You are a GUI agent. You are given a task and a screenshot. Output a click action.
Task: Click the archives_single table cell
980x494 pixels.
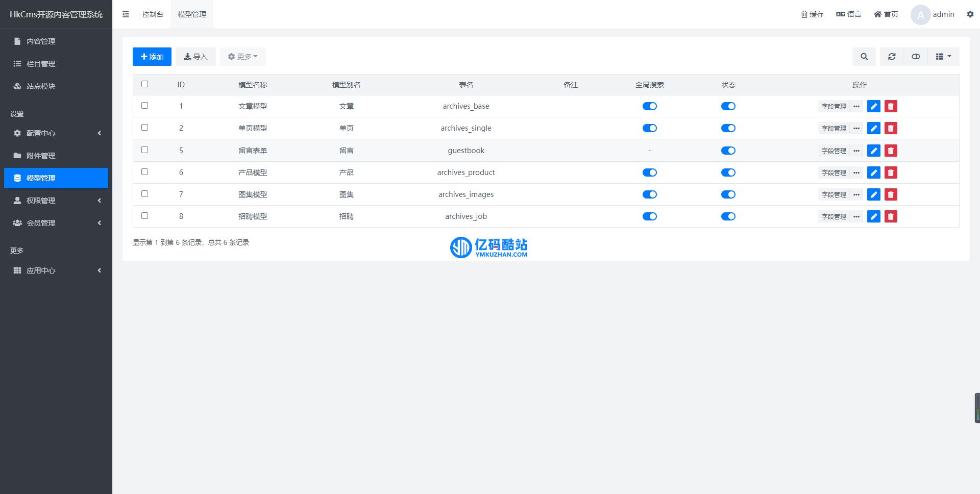[x=466, y=128]
